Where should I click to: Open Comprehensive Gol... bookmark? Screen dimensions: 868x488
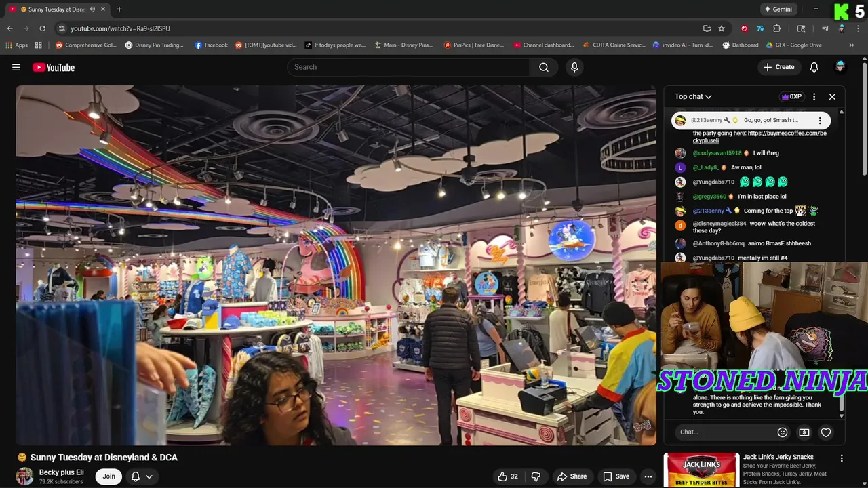(85, 45)
